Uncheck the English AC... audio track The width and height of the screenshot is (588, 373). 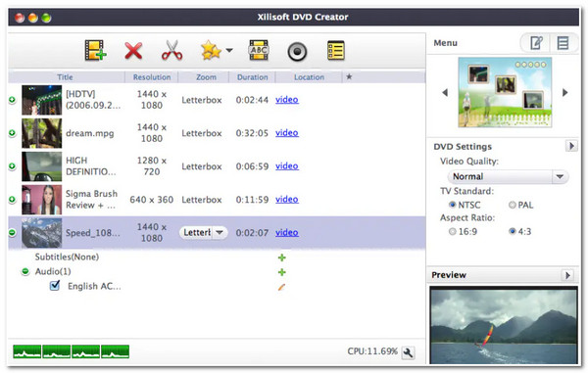tap(55, 286)
